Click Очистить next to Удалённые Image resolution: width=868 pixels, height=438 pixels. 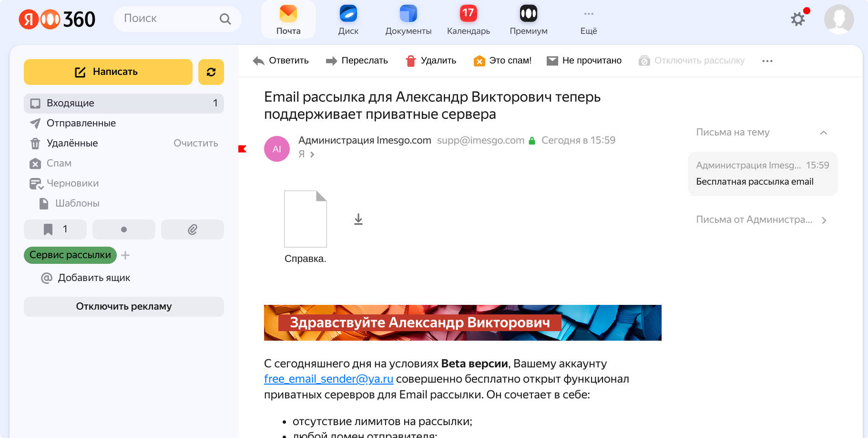pos(196,143)
